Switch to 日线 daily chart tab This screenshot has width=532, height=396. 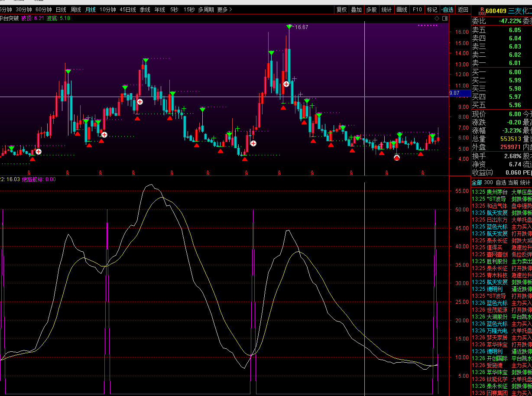[61, 10]
